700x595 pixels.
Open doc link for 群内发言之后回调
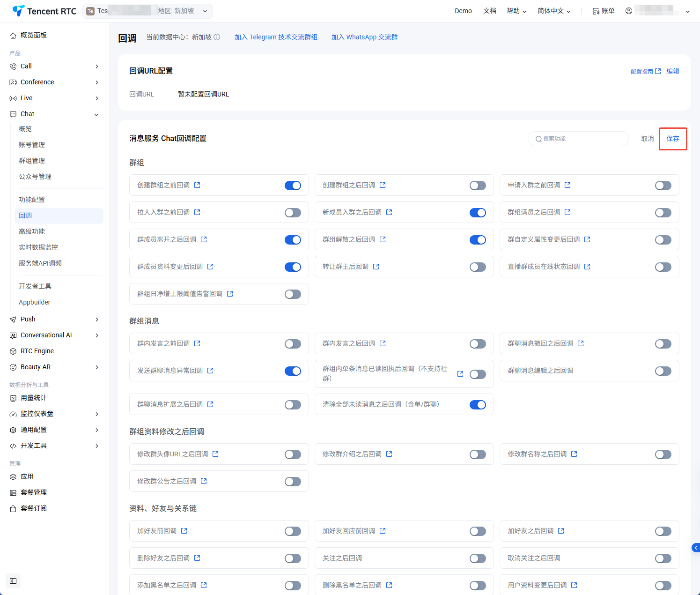click(383, 343)
